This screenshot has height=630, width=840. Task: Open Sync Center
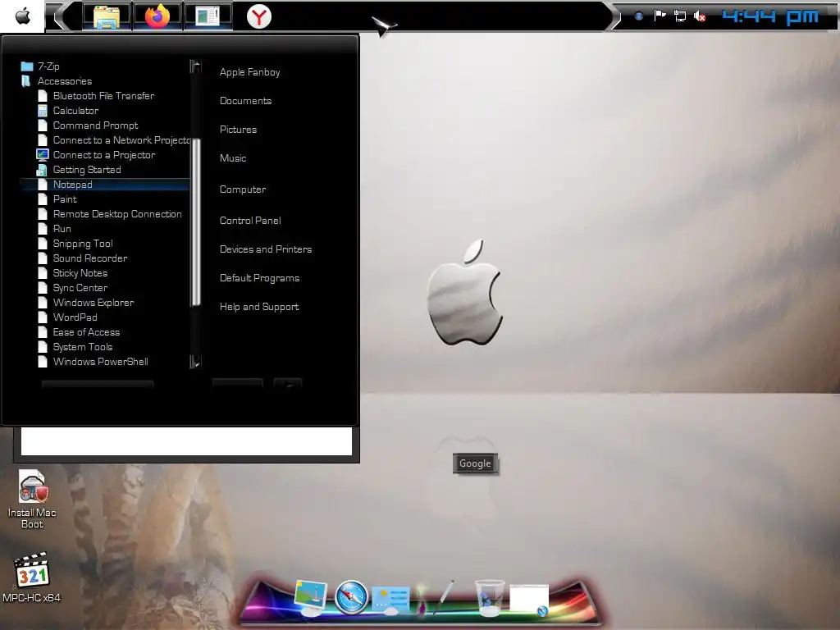click(80, 288)
